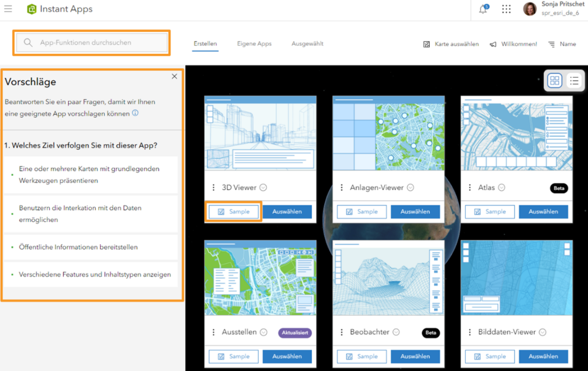Screen dimensions: 588x371
Task: Open the hamburger navigation menu
Action: tap(8, 9)
